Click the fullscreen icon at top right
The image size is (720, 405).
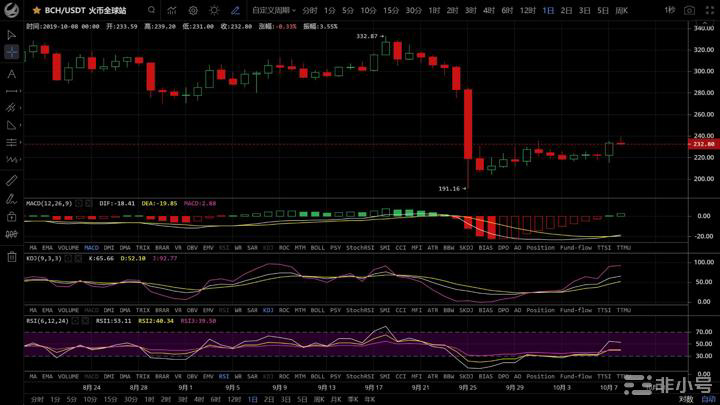[x=710, y=10]
